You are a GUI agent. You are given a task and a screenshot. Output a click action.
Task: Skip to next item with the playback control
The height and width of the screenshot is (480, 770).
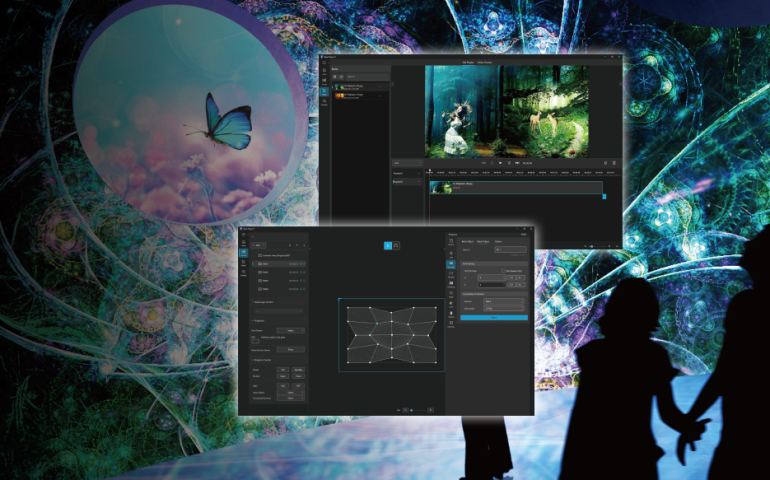pos(517,163)
